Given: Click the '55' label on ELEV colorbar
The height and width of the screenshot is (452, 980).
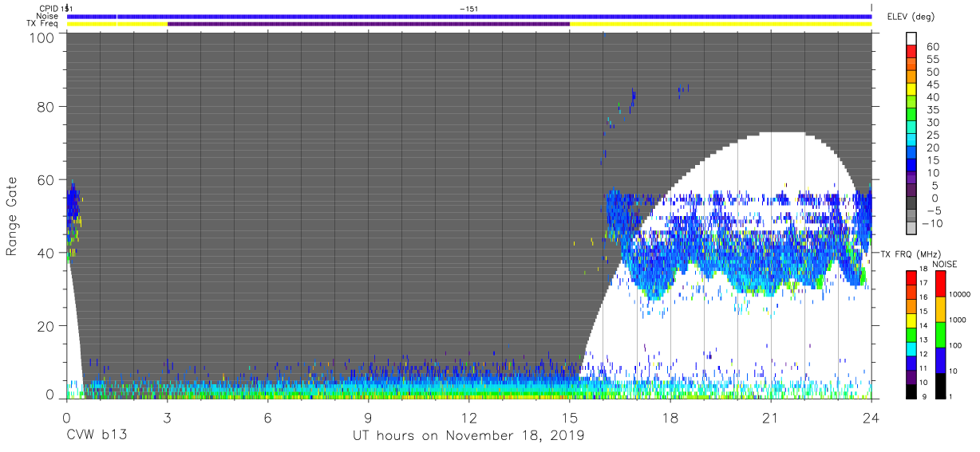Looking at the screenshot, I should tap(931, 60).
